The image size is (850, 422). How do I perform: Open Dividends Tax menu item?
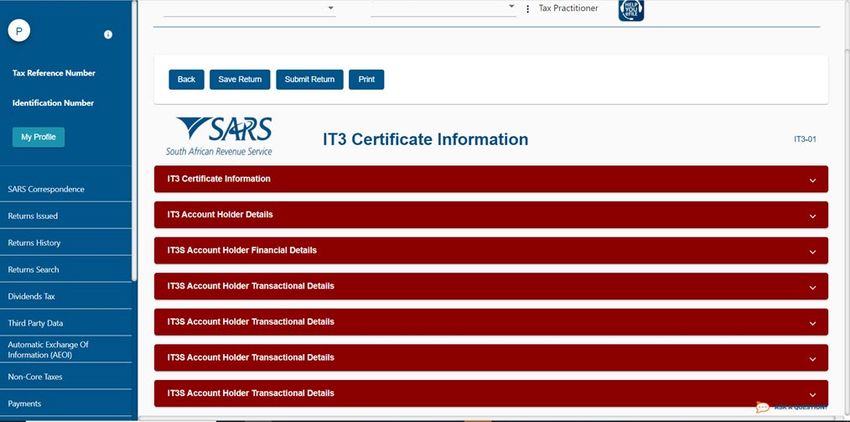[x=66, y=296]
